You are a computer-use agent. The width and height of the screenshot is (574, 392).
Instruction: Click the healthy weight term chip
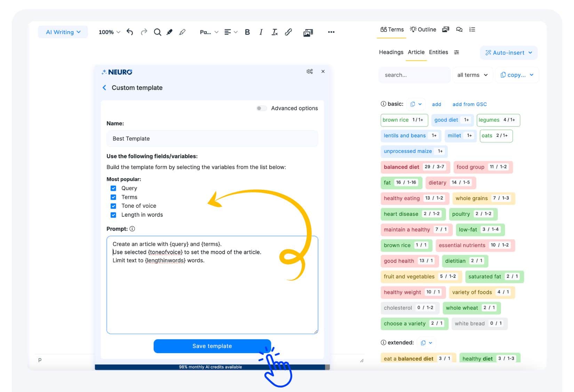pyautogui.click(x=413, y=292)
